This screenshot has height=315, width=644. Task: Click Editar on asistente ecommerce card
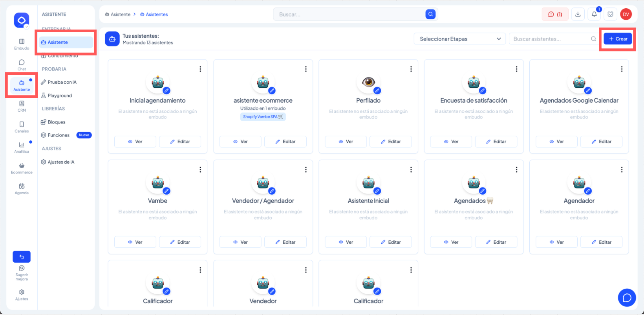(x=285, y=142)
